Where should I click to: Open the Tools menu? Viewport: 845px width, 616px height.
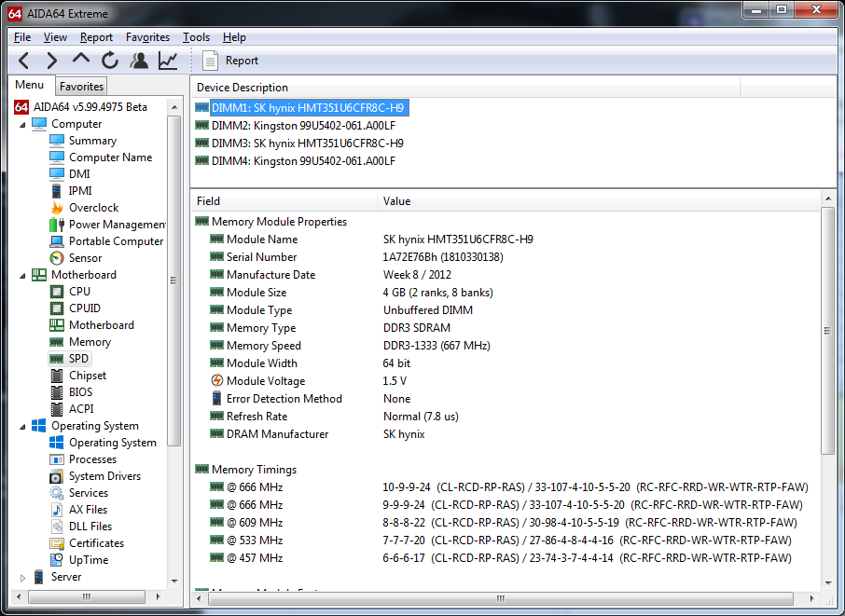pyautogui.click(x=196, y=37)
